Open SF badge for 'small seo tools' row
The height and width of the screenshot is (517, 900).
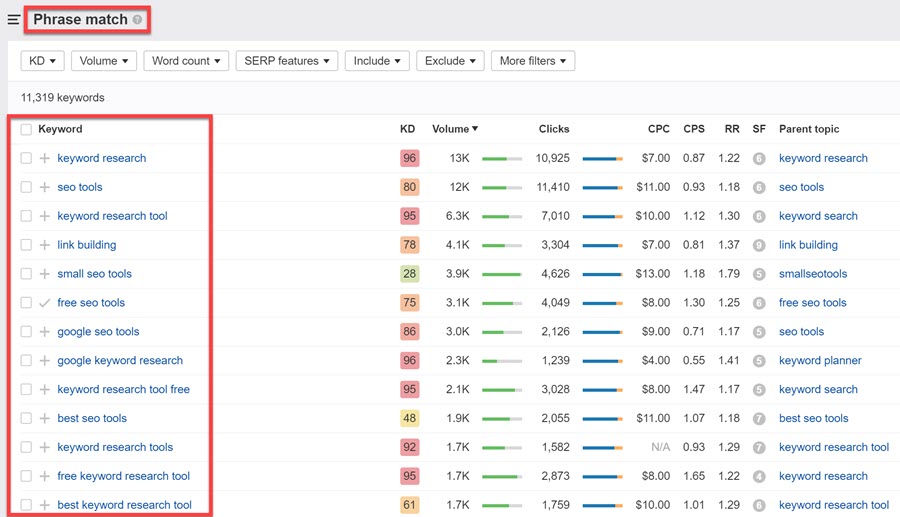pyautogui.click(x=759, y=274)
